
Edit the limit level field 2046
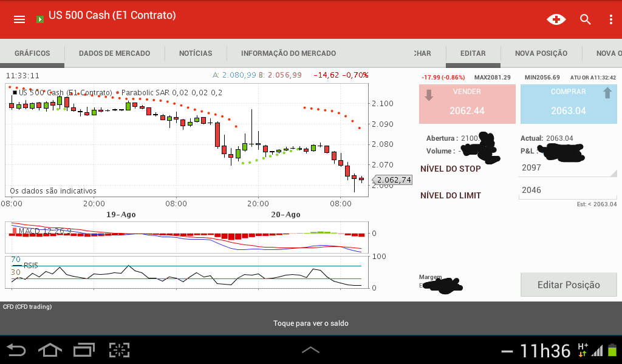coord(568,190)
